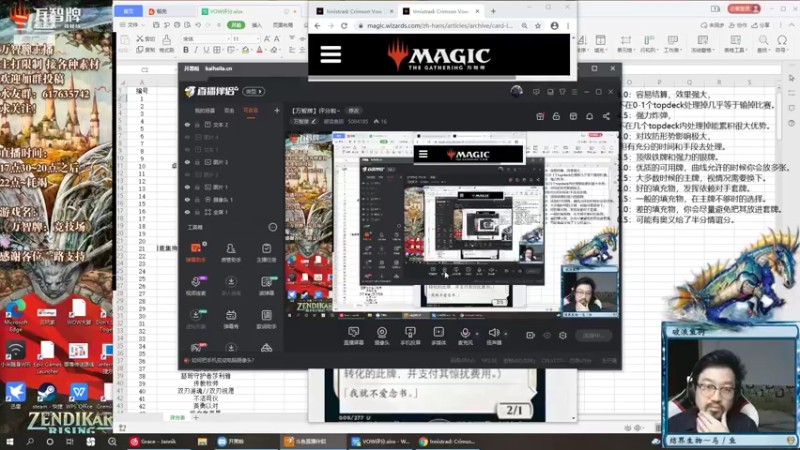Select the 我的场景 tab in streaming app
Screen dimensions: 800x450
(204, 110)
